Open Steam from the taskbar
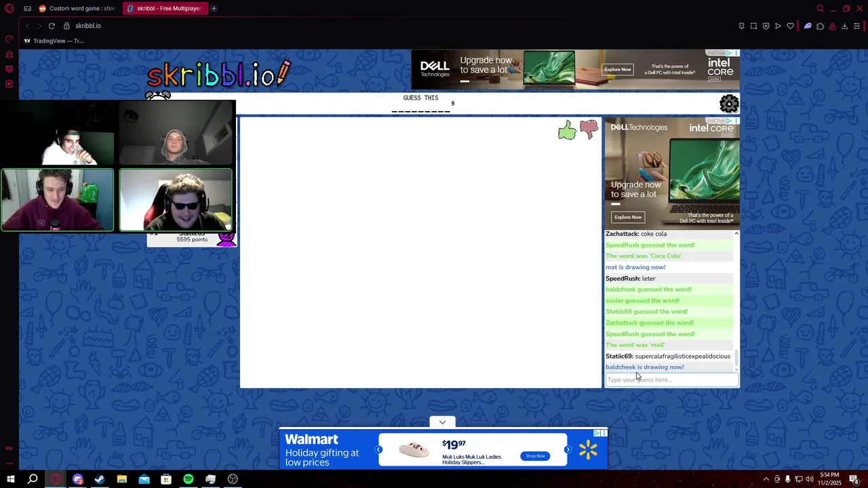Image resolution: width=868 pixels, height=488 pixels. tap(100, 479)
